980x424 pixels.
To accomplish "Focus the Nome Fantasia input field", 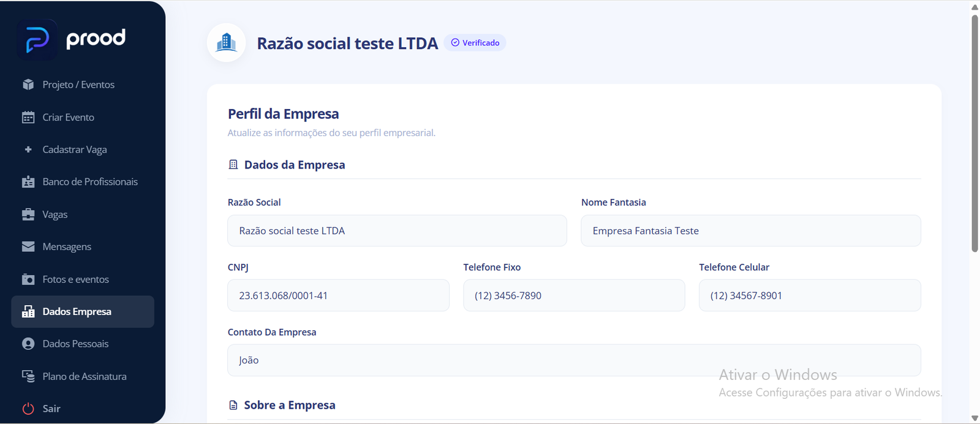I will 751,230.
